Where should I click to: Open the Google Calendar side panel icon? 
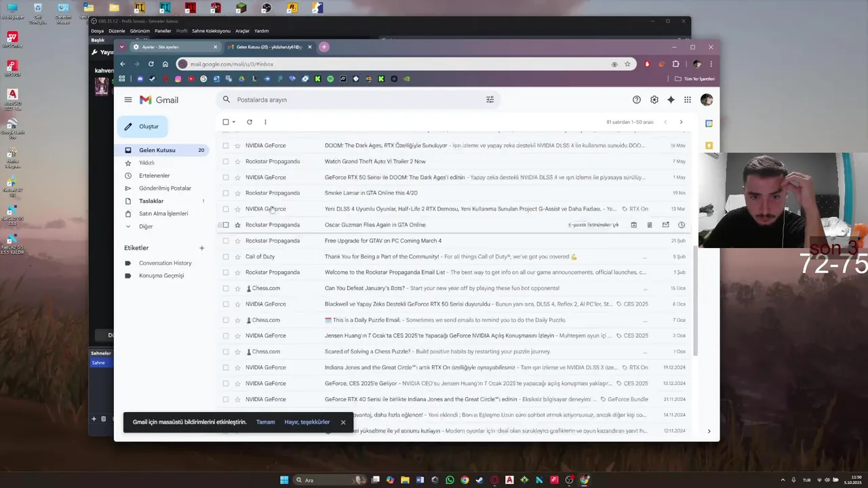709,123
